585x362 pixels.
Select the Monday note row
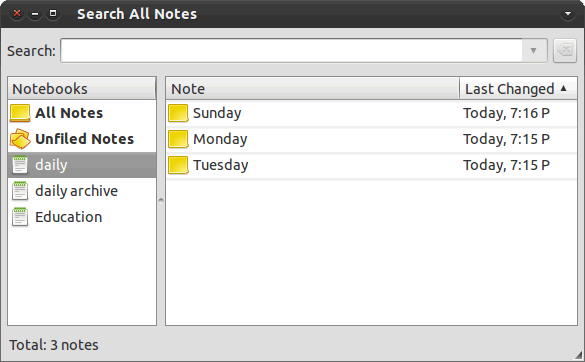point(371,139)
